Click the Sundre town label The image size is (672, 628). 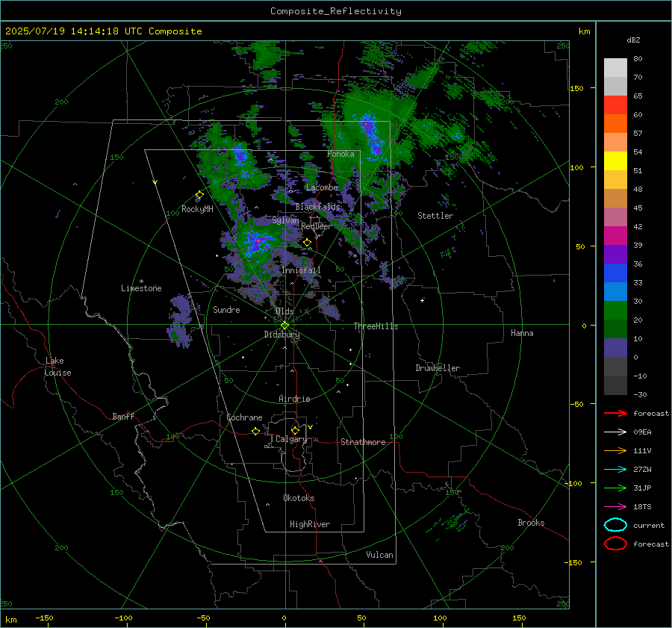[x=226, y=309]
